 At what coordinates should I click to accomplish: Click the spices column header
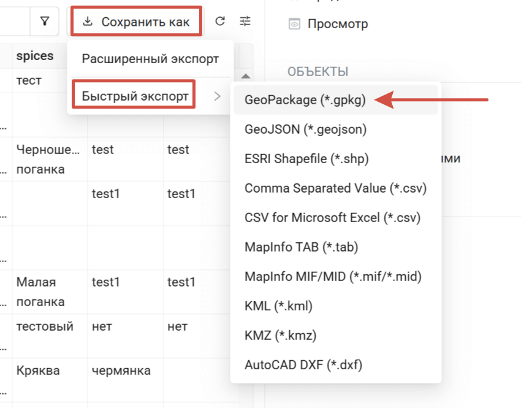click(x=35, y=56)
